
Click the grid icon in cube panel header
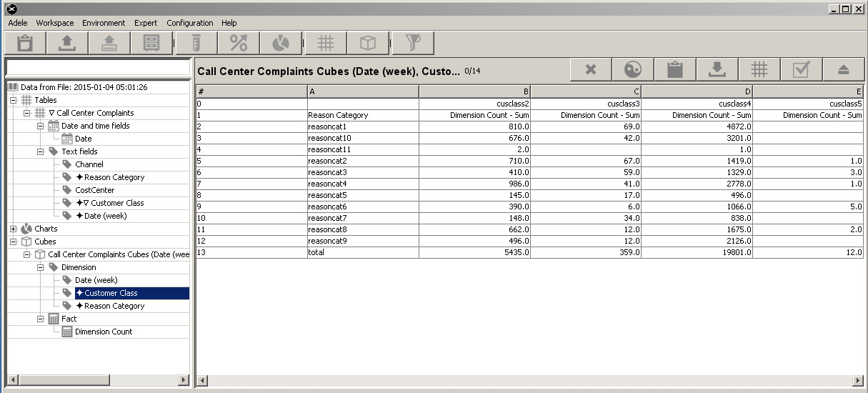759,69
